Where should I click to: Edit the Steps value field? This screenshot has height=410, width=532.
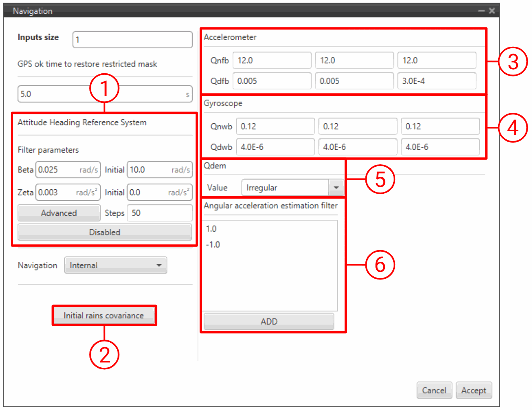[x=159, y=213]
